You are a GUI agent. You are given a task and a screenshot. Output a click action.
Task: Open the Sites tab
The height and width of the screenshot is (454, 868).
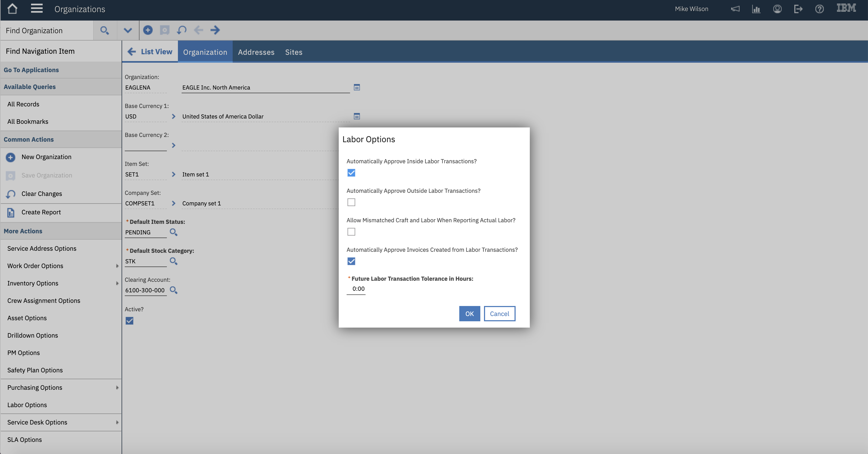click(293, 52)
